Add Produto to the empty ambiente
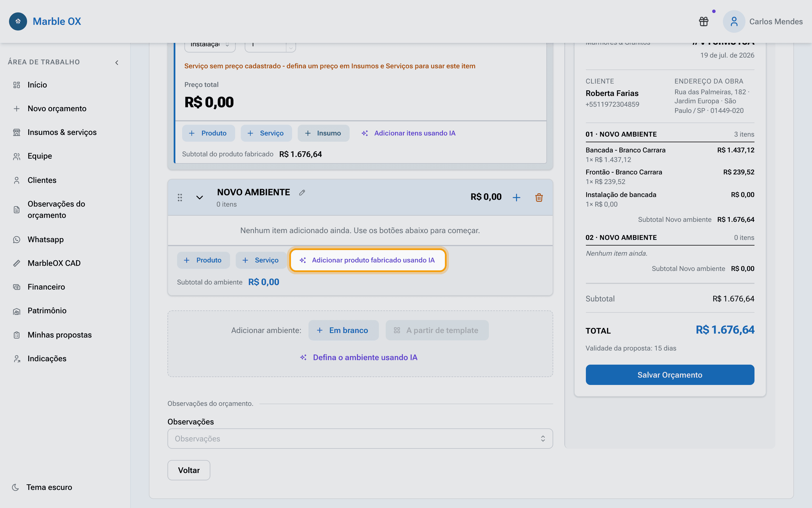Viewport: 812px width, 508px height. coord(203,260)
